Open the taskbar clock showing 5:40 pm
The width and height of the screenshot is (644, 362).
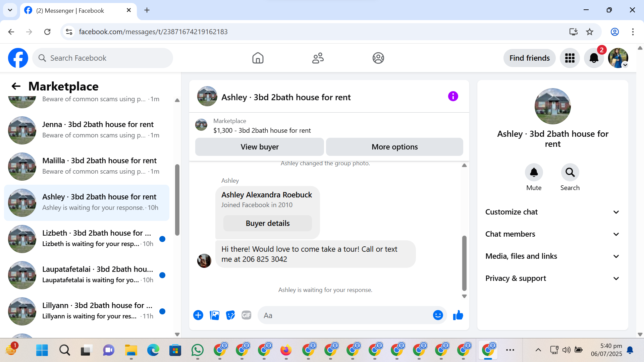coord(606,350)
